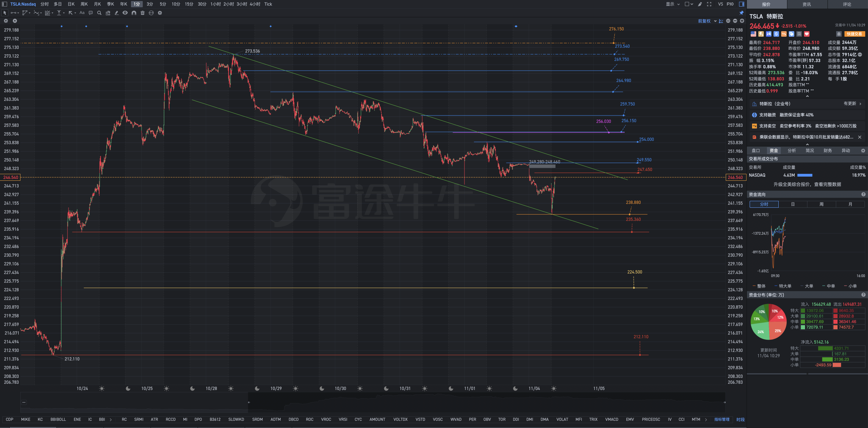Open the 前复权 adjustment dropdown
Viewport: 868px width, 428px height.
(x=707, y=21)
